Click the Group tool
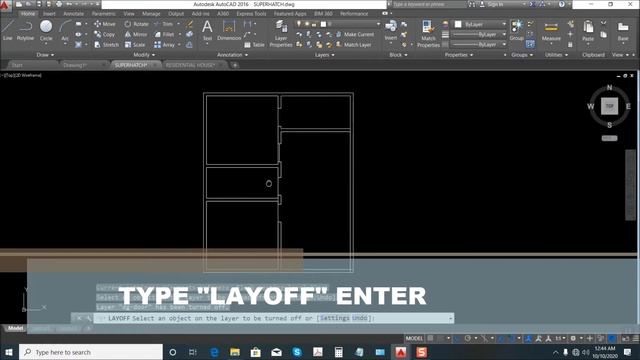Screen dimensions: 640x360 (x=516, y=31)
